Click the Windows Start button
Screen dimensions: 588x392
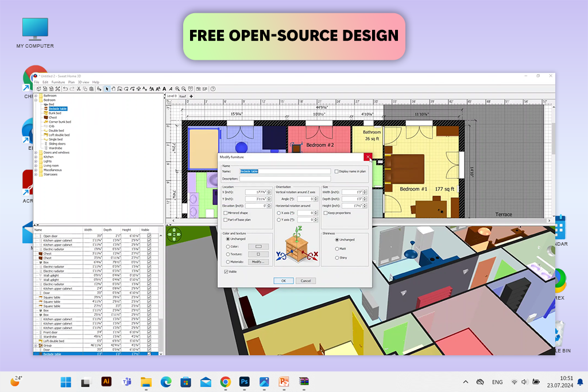[x=65, y=382]
